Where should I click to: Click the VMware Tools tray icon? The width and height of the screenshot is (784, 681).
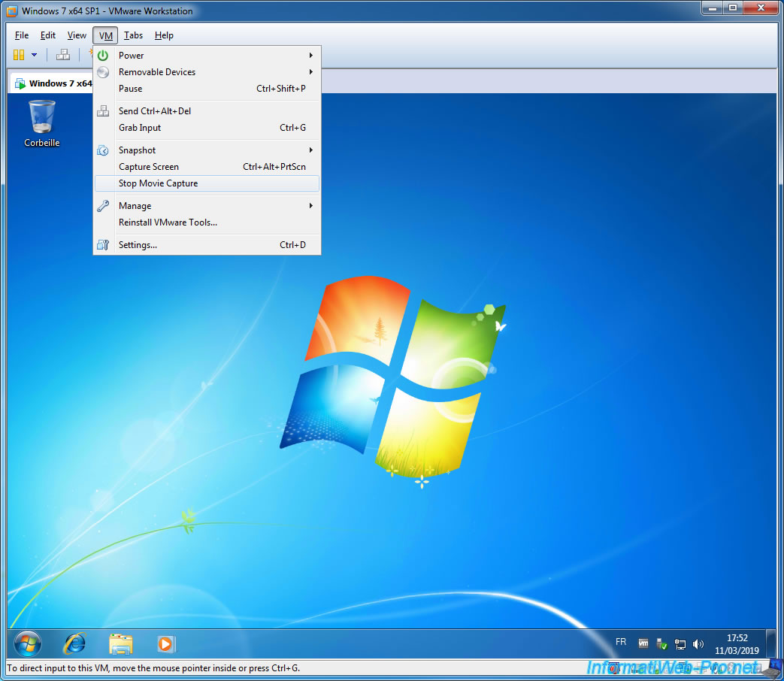(x=643, y=643)
